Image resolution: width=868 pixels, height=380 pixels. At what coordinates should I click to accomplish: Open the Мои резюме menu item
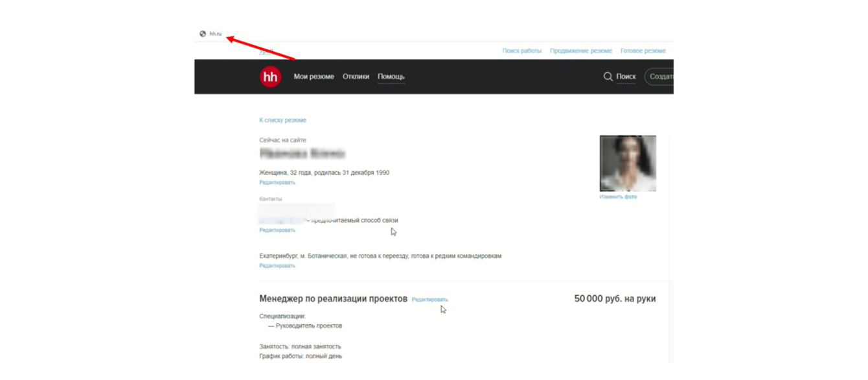pos(314,77)
